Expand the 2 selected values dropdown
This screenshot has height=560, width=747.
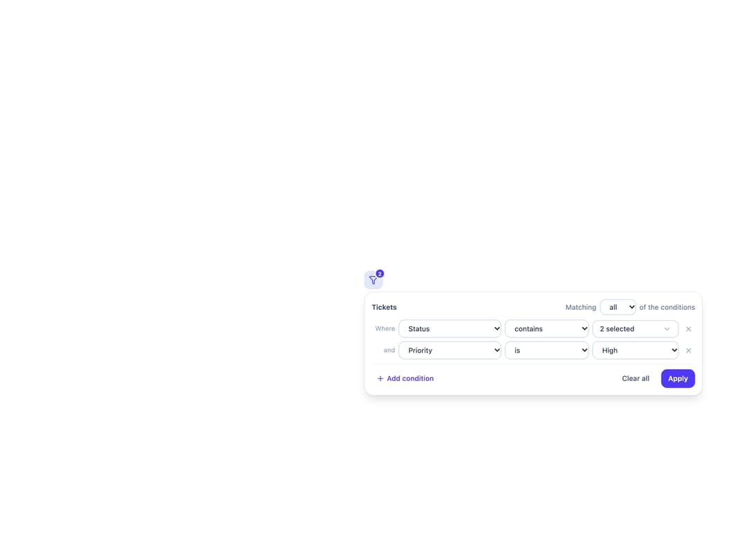[x=635, y=328]
